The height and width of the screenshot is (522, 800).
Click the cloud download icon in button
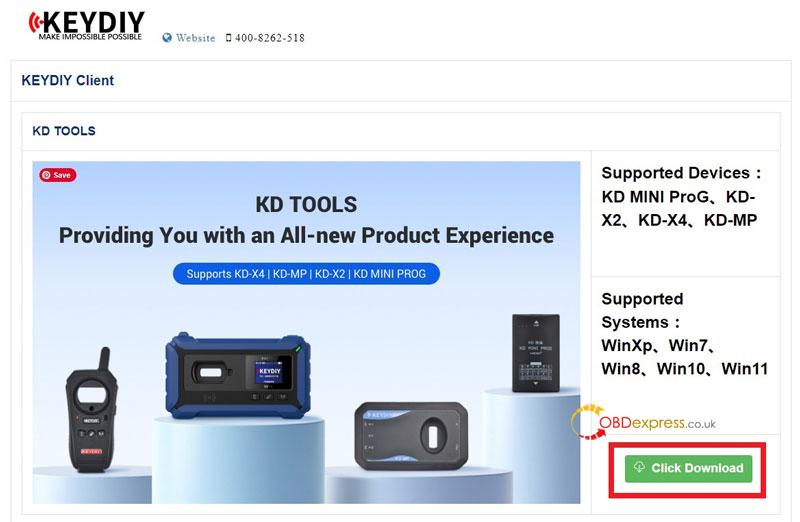tap(639, 467)
